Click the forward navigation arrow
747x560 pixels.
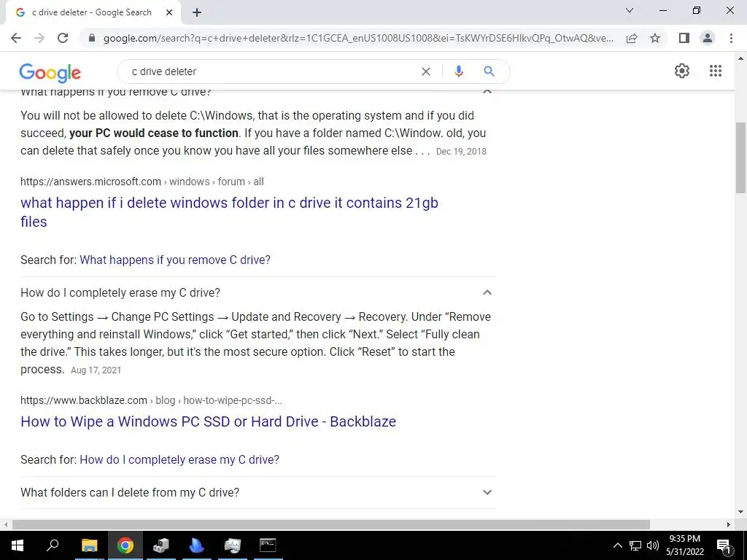click(39, 38)
